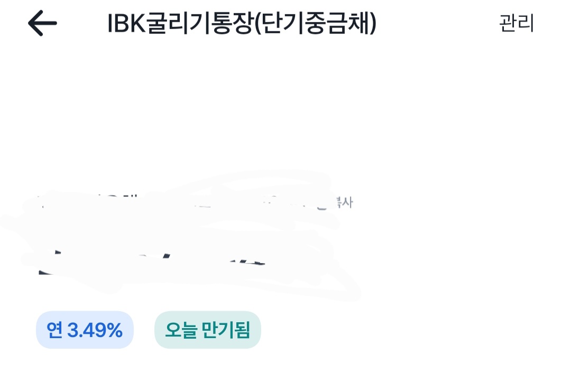Tap the IBK굴리기통장(단기중금채) title
The width and height of the screenshot is (571, 392).
pyautogui.click(x=242, y=24)
